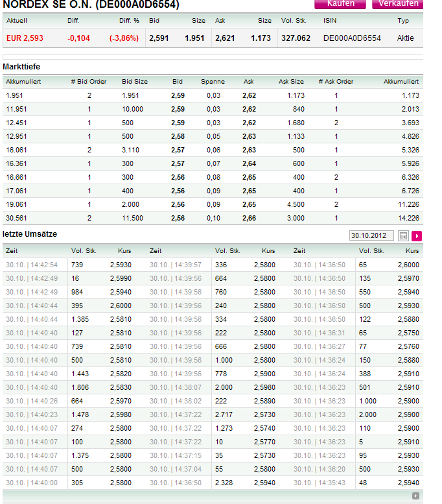Click the trade time 30.10. | 14:40:00

(32, 483)
